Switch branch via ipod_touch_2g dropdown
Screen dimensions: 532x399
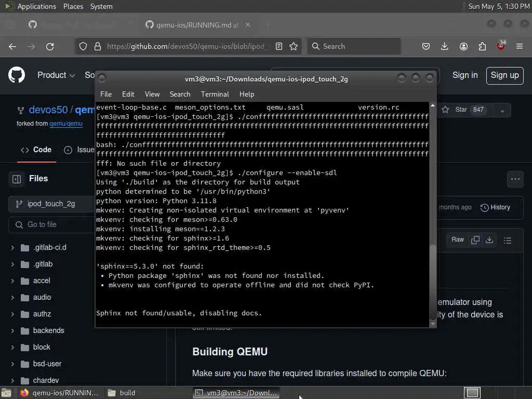click(51, 204)
